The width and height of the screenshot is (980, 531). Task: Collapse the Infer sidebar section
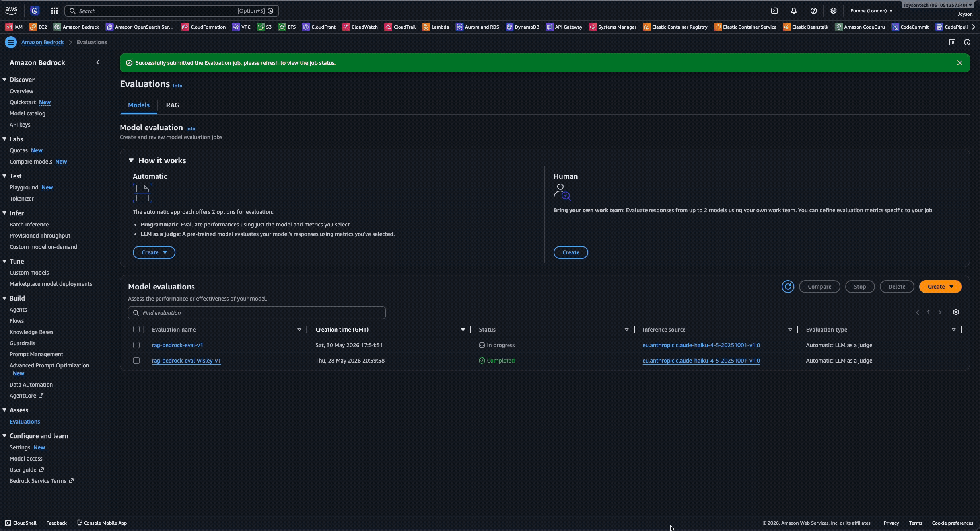point(4,213)
